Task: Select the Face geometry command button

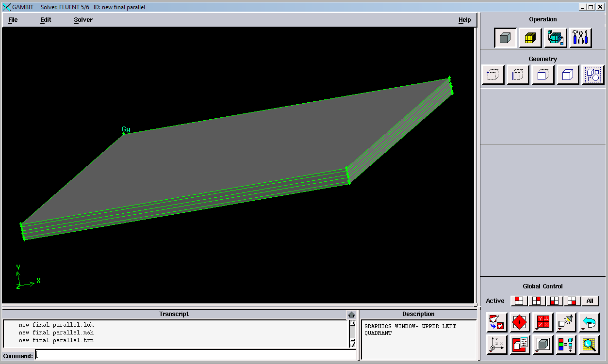Action: (543, 75)
